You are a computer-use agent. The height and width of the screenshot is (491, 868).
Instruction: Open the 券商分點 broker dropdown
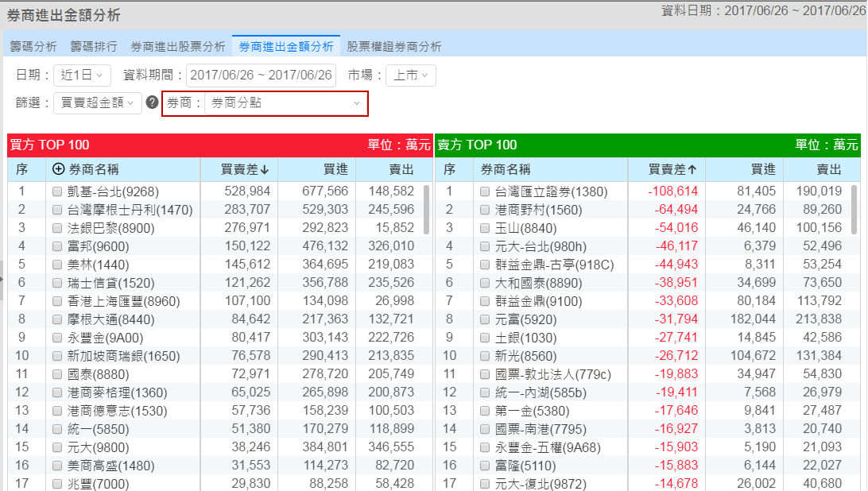pyautogui.click(x=285, y=103)
